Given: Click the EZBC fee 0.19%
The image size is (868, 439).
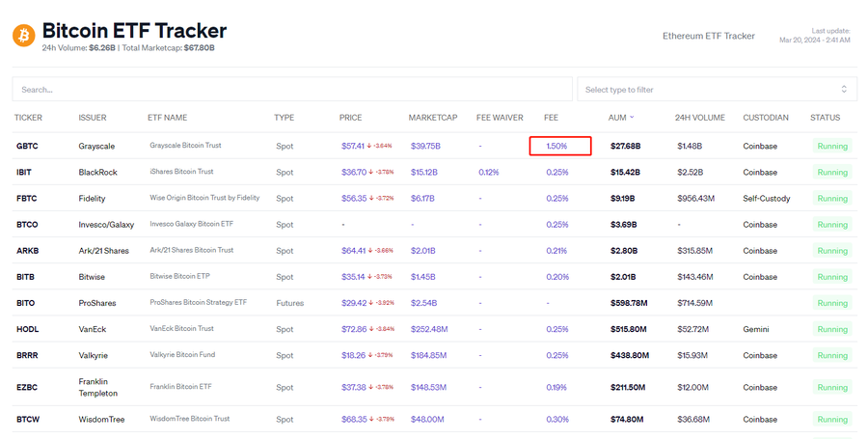Looking at the screenshot, I should (556, 388).
